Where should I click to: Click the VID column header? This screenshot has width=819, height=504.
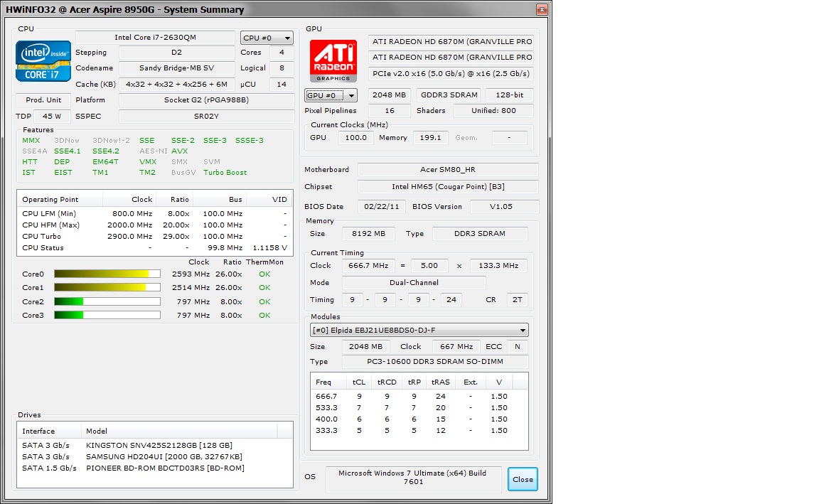[269, 200]
